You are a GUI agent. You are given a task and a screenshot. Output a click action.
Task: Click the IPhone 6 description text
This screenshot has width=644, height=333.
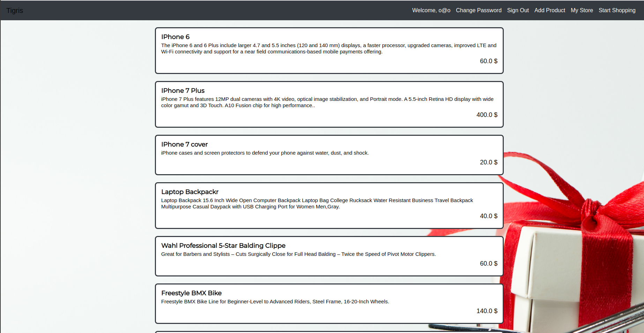tap(329, 49)
